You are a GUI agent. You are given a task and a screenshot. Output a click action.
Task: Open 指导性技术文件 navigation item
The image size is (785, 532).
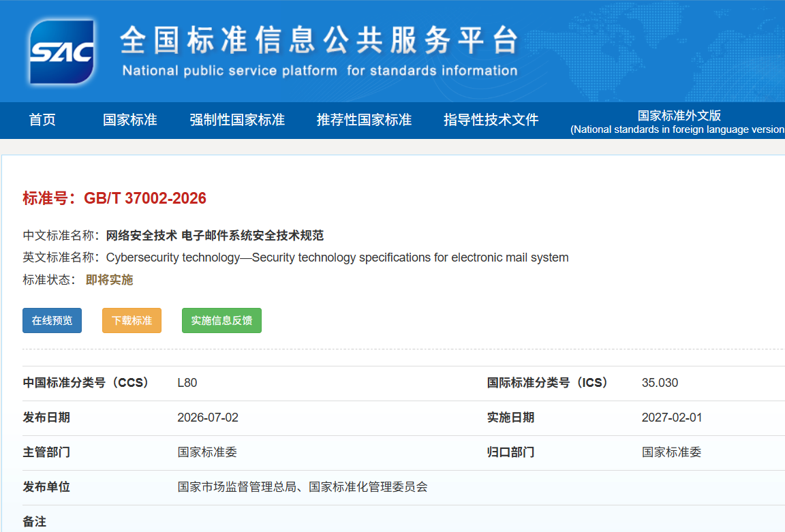tap(491, 120)
